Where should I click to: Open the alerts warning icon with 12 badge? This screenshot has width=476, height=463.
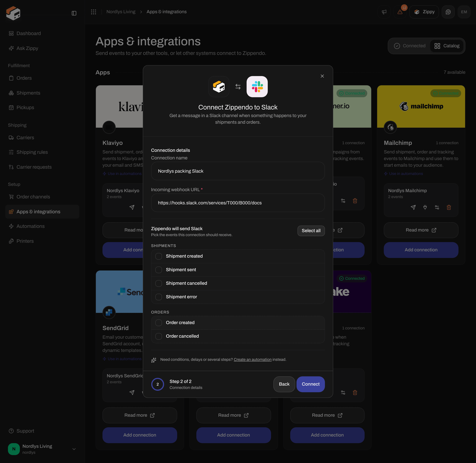(x=400, y=12)
